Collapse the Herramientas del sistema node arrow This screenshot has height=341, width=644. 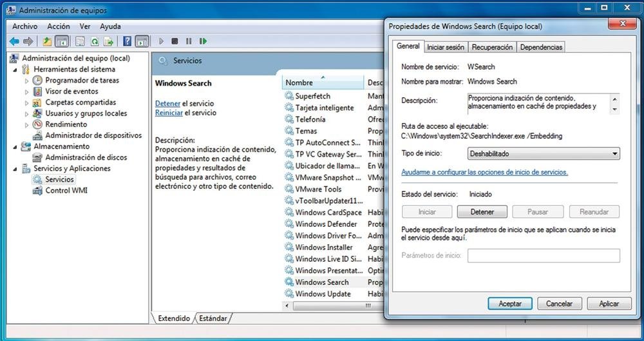point(15,70)
